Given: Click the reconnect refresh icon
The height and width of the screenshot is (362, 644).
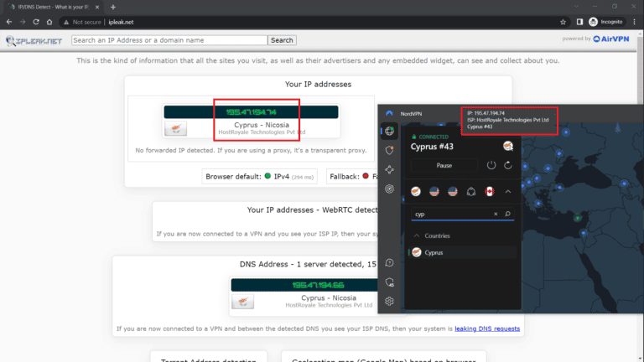Looking at the screenshot, I should [x=507, y=166].
